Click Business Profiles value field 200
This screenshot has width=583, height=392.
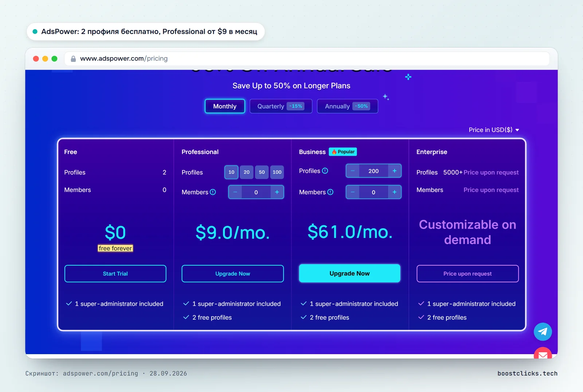(373, 171)
